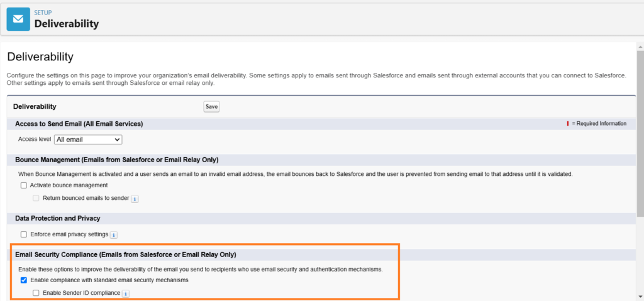Click the 'Bounce Management' section header
The image size is (644, 301).
(116, 160)
